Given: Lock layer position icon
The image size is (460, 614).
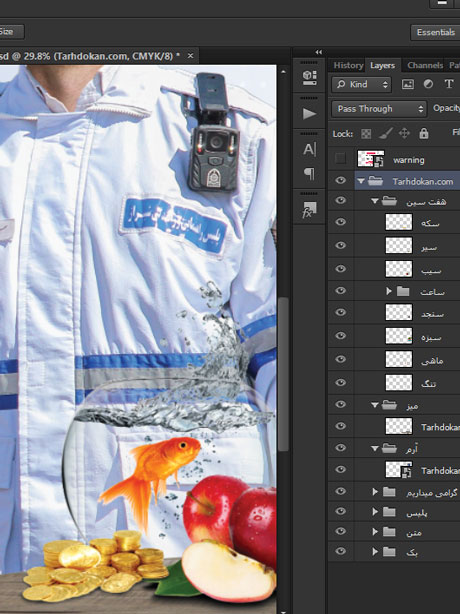Looking at the screenshot, I should 404,134.
